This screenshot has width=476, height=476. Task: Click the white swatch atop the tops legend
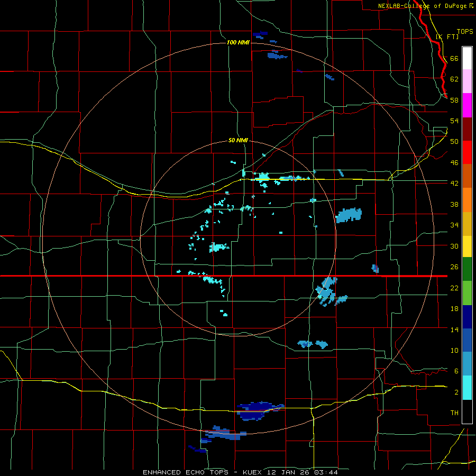click(467, 58)
